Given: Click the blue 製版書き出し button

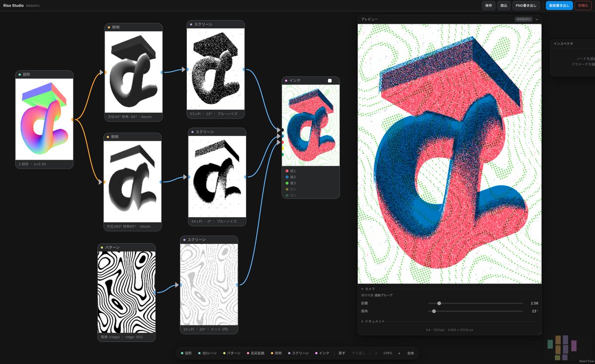Looking at the screenshot, I should coord(559,5).
